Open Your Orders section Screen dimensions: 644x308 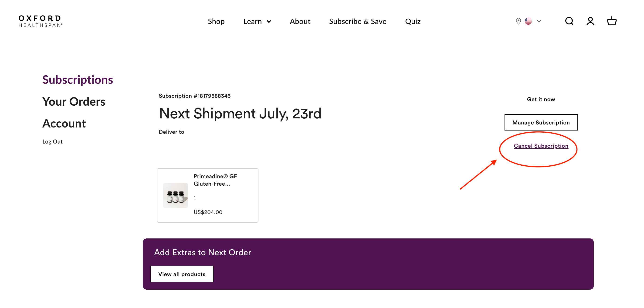(x=74, y=101)
